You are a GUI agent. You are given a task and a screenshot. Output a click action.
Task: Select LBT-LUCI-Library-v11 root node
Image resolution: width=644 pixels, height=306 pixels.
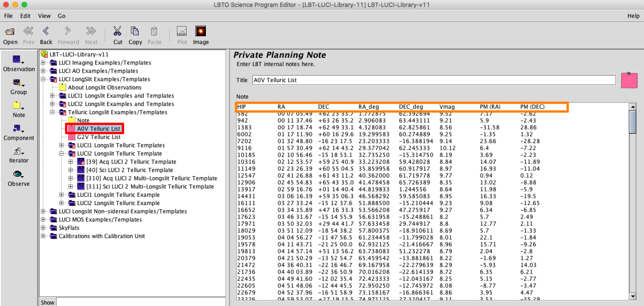coord(79,54)
